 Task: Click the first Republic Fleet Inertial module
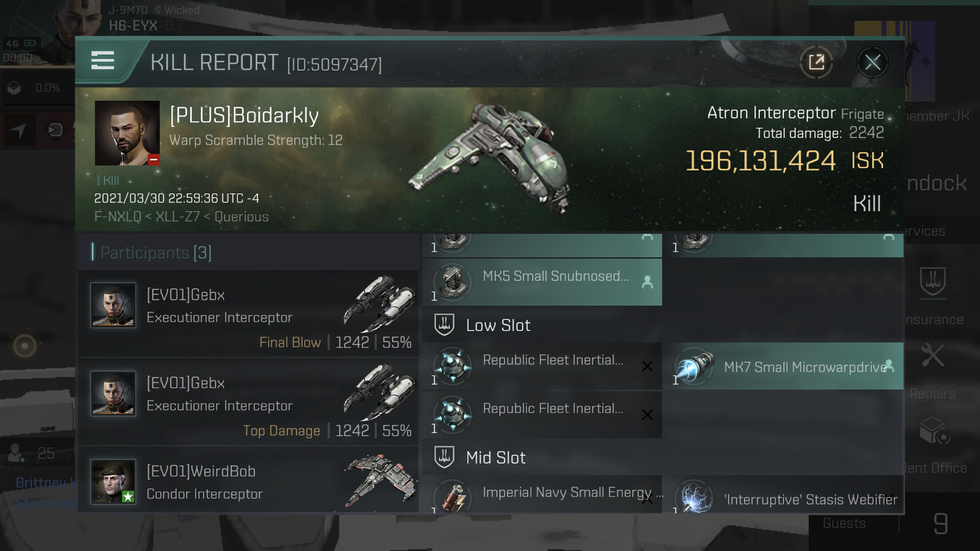pos(542,366)
